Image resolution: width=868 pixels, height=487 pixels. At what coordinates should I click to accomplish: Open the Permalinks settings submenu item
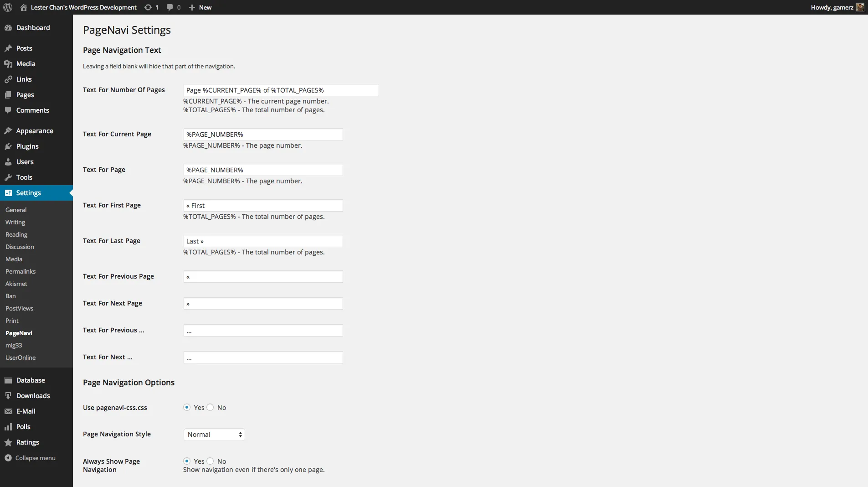[21, 271]
